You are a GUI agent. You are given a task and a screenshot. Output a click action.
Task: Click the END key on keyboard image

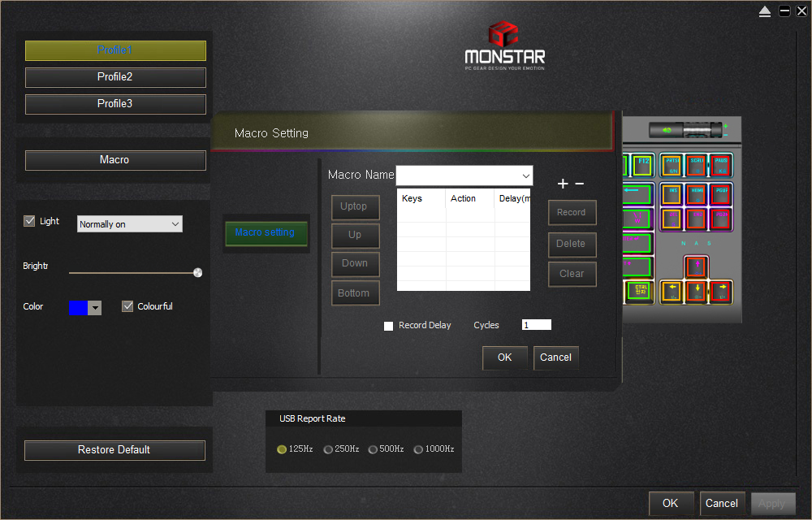pos(697,219)
